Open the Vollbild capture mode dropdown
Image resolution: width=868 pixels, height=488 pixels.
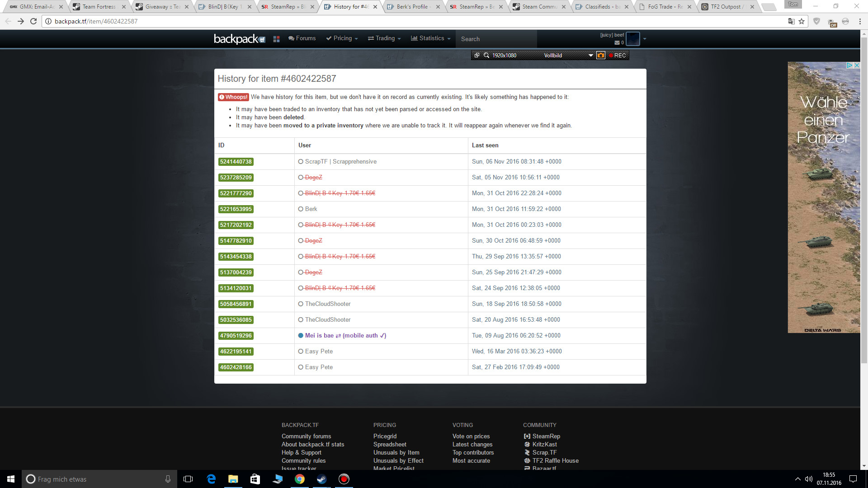coord(590,55)
